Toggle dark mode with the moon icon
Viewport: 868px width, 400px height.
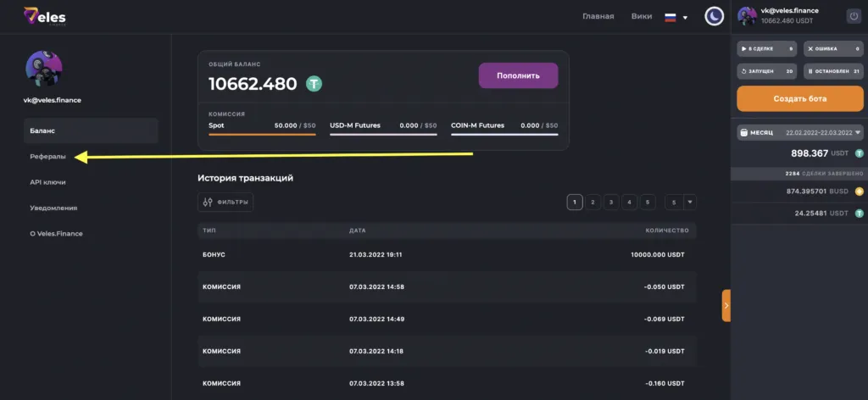click(715, 17)
